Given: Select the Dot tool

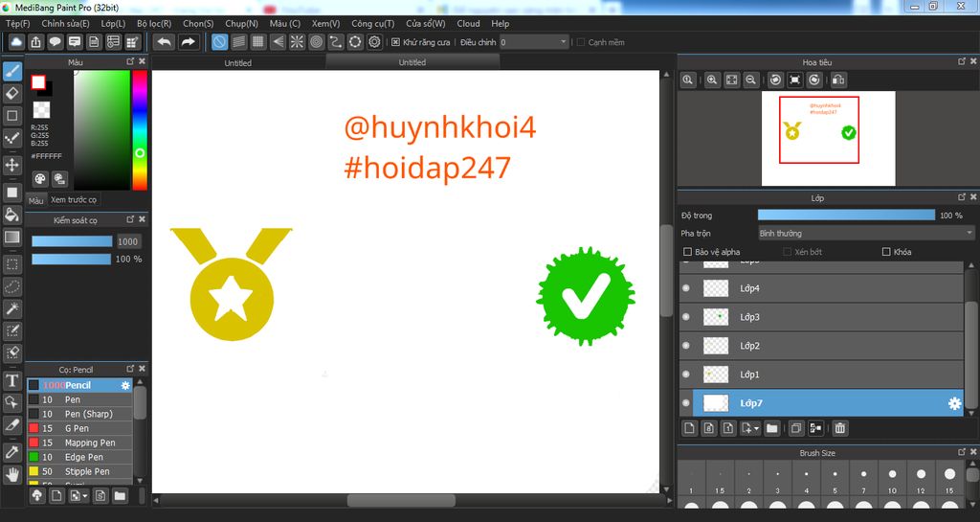Looking at the screenshot, I should (x=11, y=138).
